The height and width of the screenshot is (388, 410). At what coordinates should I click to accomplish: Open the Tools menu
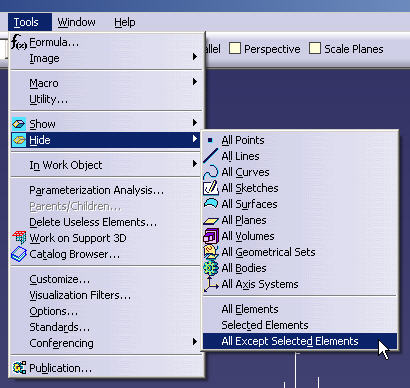click(30, 22)
